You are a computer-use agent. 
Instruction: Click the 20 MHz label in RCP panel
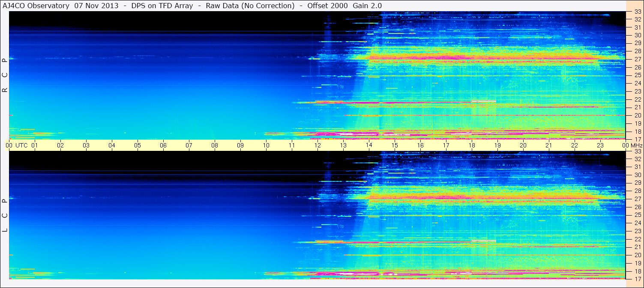638,115
